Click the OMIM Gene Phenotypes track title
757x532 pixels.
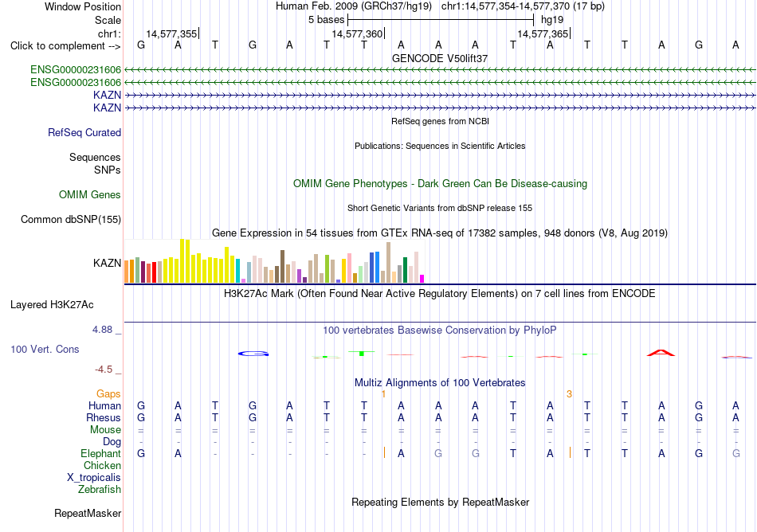pos(440,184)
